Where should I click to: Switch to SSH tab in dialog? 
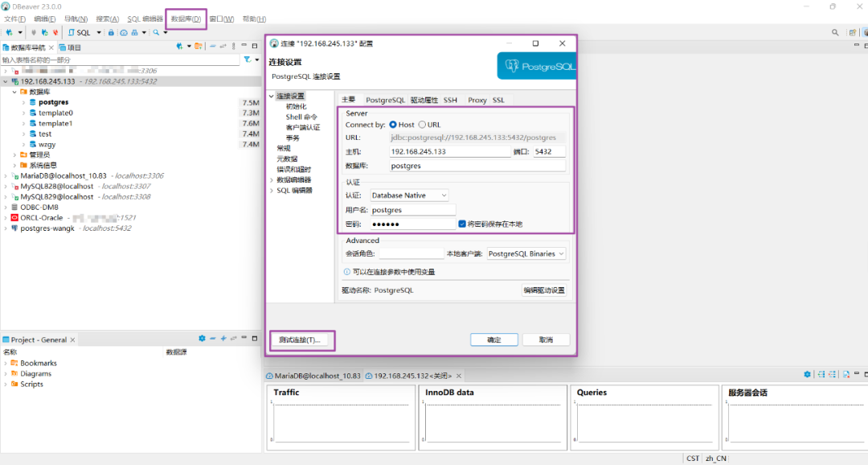[x=450, y=100]
